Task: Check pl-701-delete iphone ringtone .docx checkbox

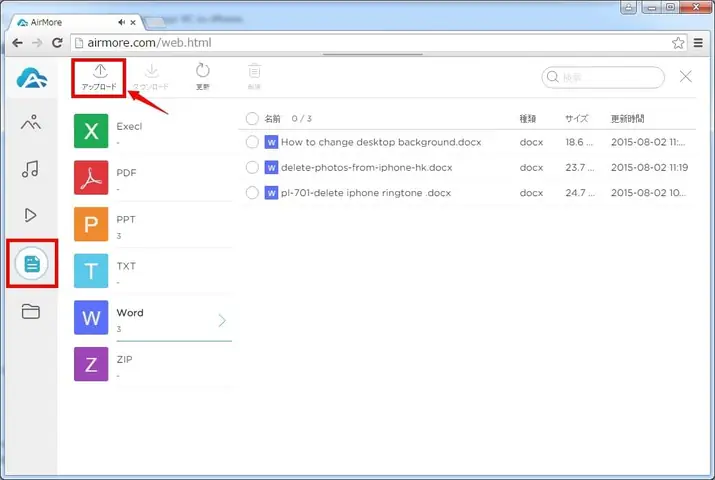Action: coord(252,193)
